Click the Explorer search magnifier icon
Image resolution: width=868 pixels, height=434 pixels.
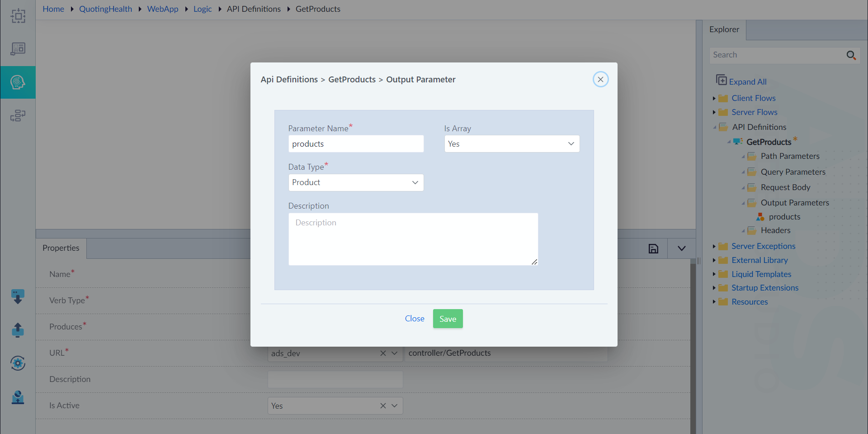851,55
